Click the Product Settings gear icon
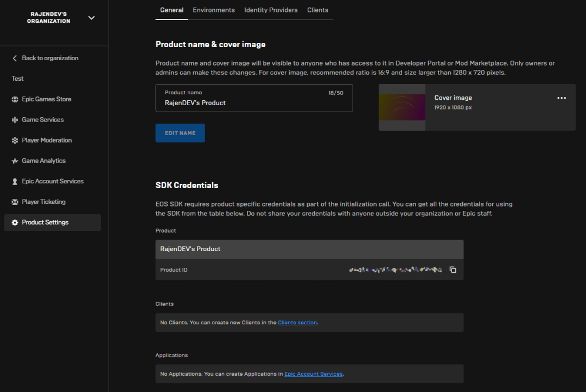Image resolution: width=586 pixels, height=392 pixels. pos(15,222)
